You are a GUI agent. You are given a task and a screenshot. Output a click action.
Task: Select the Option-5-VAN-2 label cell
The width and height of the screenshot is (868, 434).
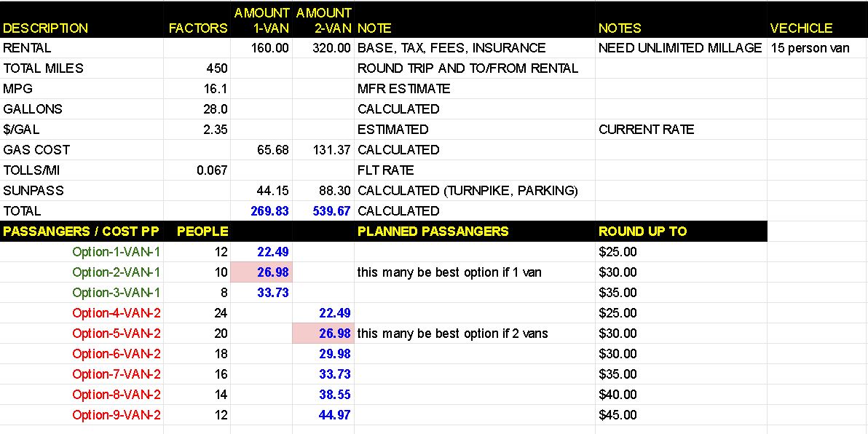pyautogui.click(x=117, y=334)
